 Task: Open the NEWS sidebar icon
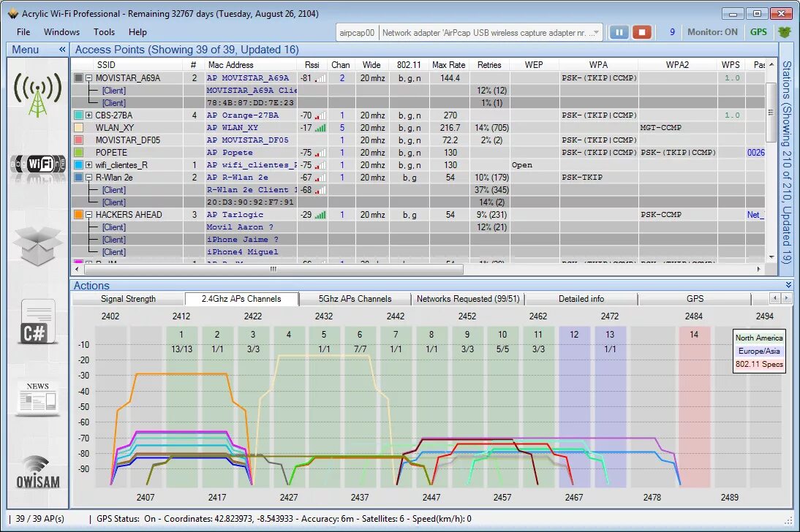click(37, 398)
